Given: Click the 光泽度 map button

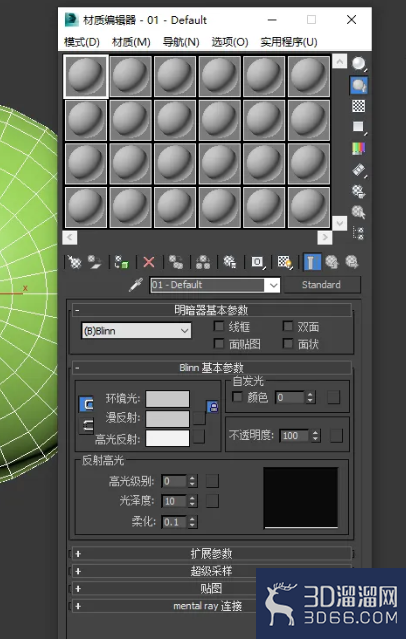Looking at the screenshot, I should pos(212,501).
